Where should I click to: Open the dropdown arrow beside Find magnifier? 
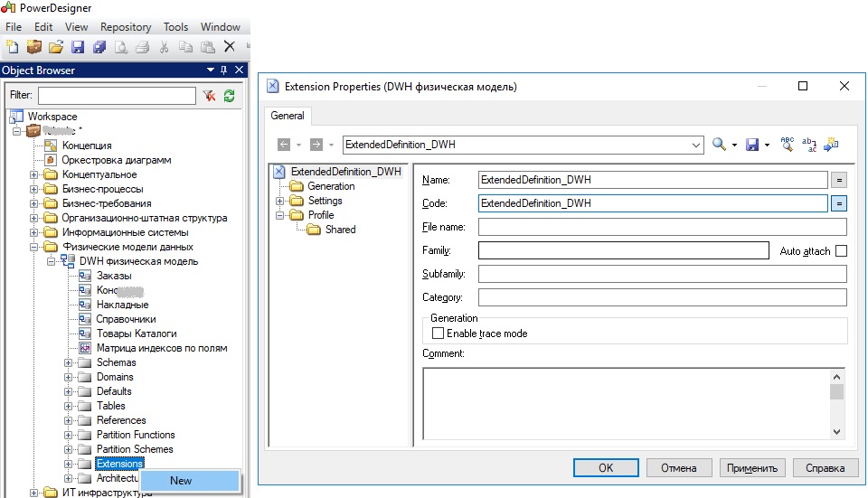734,145
